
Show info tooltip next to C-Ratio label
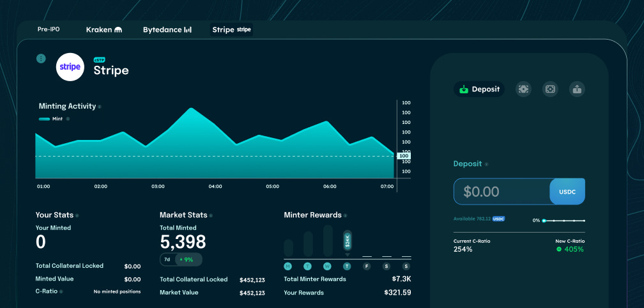click(x=61, y=291)
